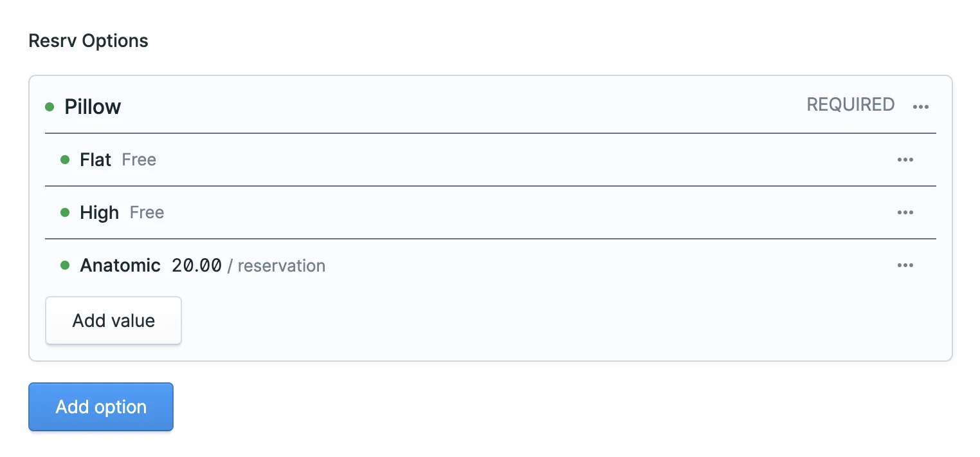Click the REQUIRED label on Pillow

click(850, 104)
